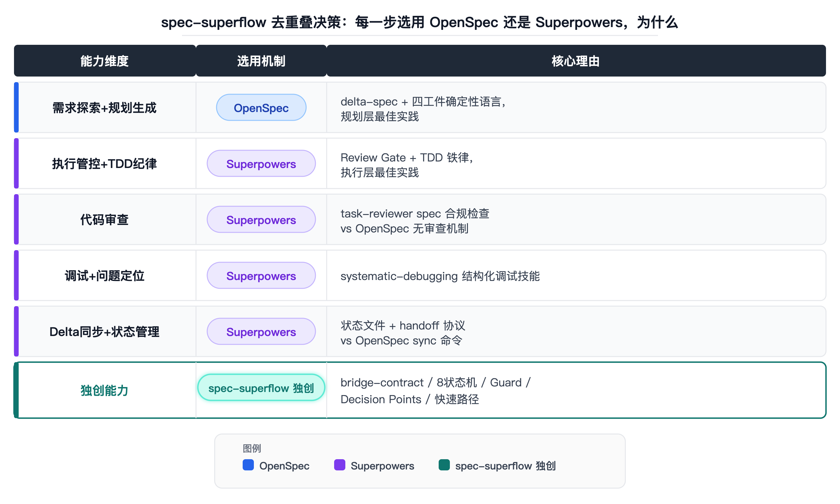
Task: Click the 核心理由 column header
Action: point(576,61)
